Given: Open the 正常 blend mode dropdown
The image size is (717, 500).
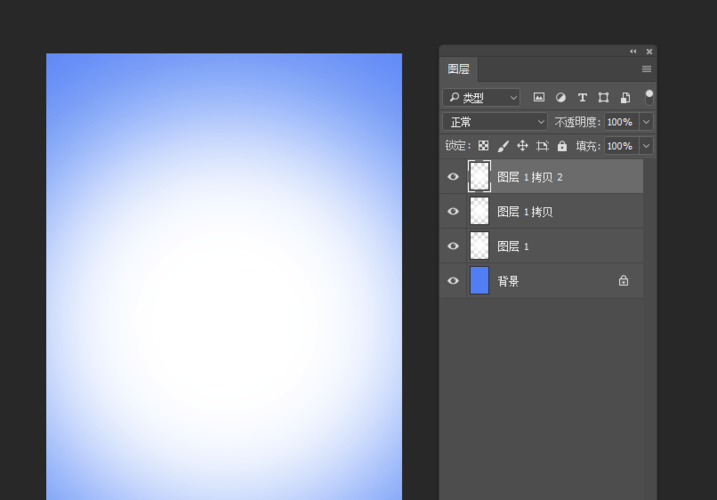Looking at the screenshot, I should (x=495, y=122).
